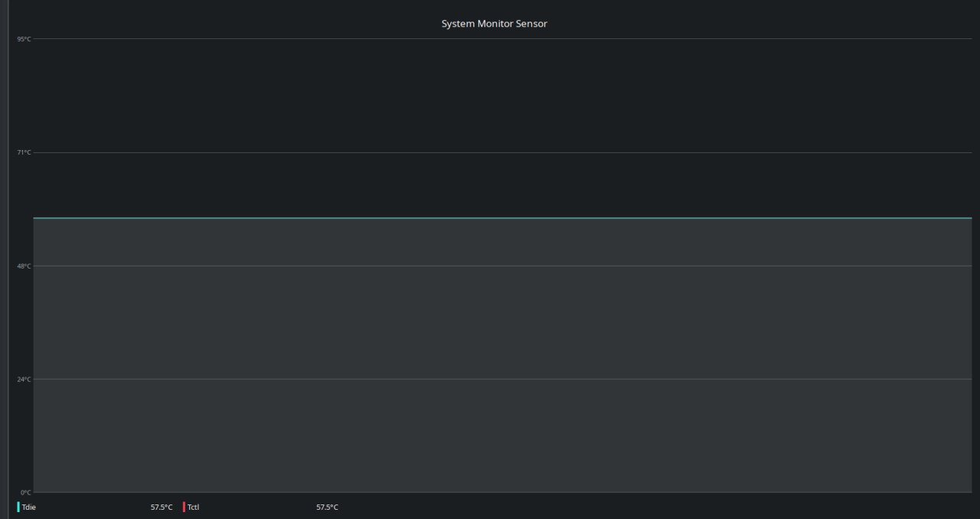
Task: Click the System Monitor Sensor title
Action: coord(494,24)
